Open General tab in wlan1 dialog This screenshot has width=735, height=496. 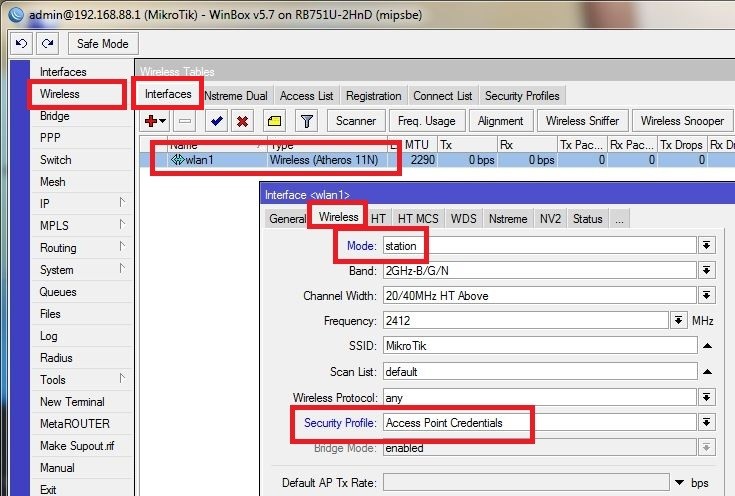click(x=287, y=219)
